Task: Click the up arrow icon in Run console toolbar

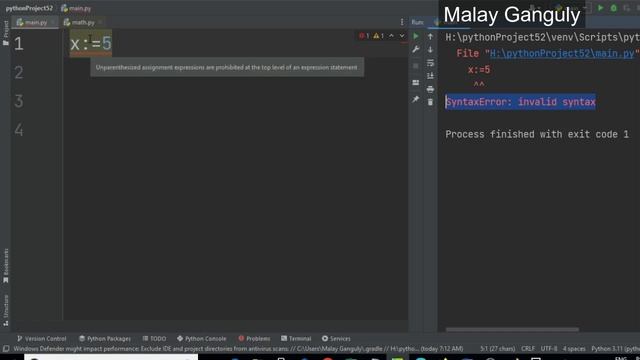Action: coord(430,37)
